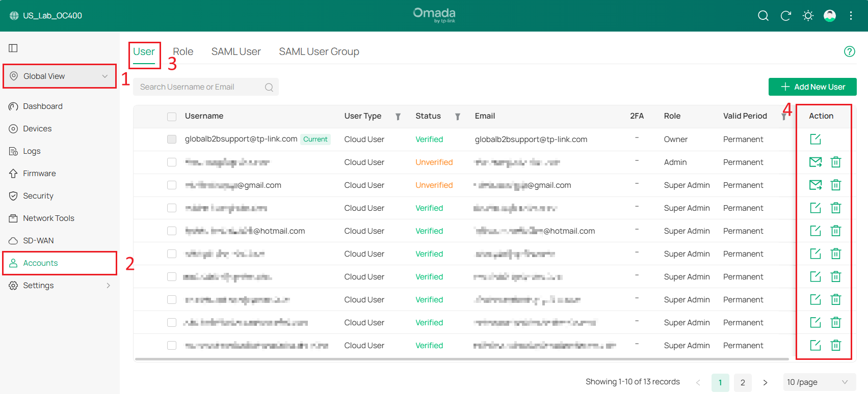Screen dimensions: 868x394
Task: Expand the Settings submenu
Action: pyautogui.click(x=60, y=286)
